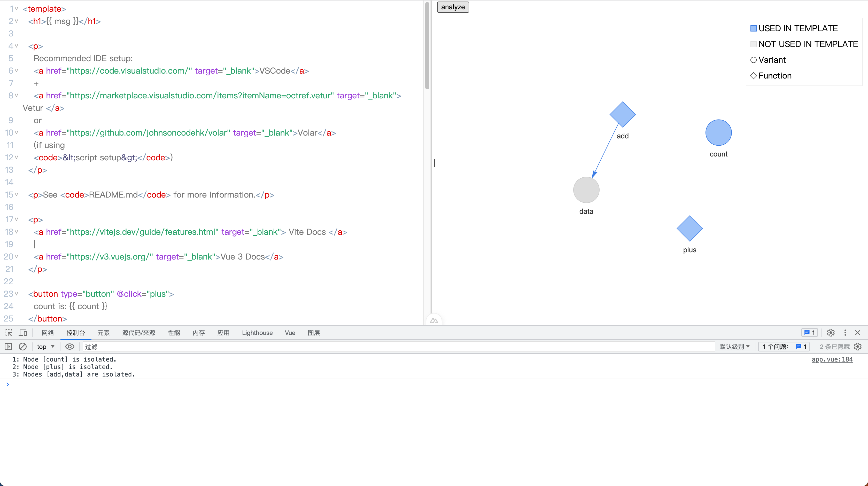
Task: Toggle device toolbar icon in DevTools
Action: tap(23, 333)
